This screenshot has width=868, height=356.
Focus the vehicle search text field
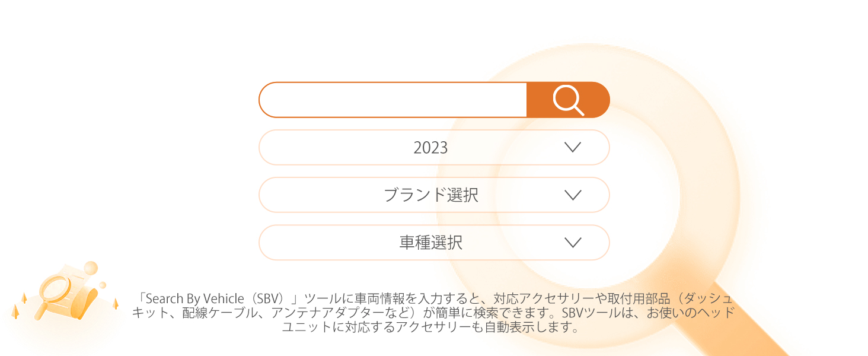[x=392, y=100]
